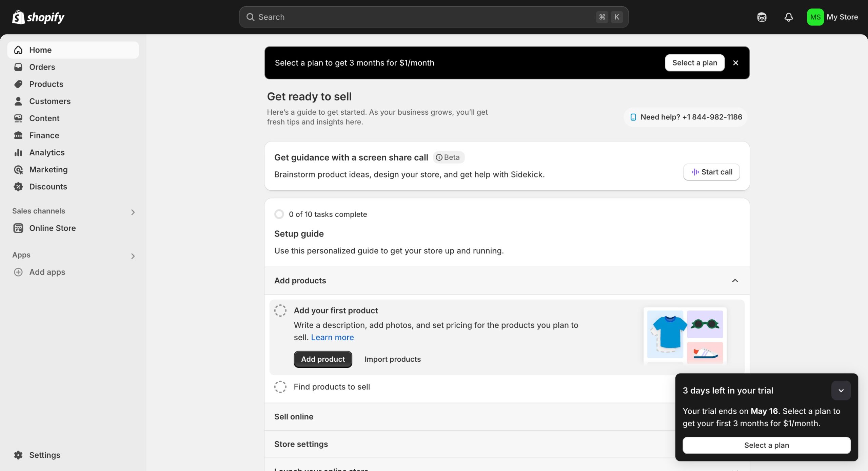Go to Products in sidebar
The image size is (868, 471).
tap(46, 84)
